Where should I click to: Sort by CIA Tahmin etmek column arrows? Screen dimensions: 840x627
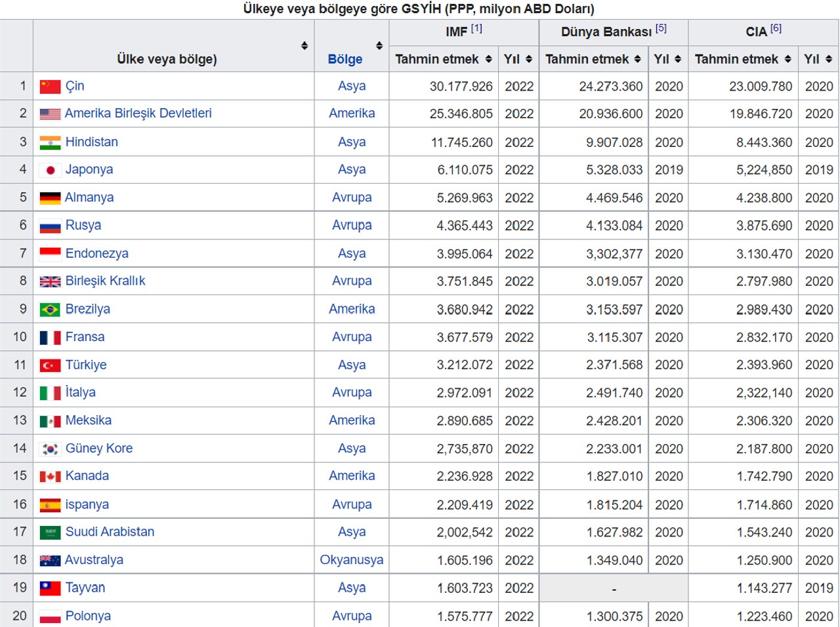point(787,59)
